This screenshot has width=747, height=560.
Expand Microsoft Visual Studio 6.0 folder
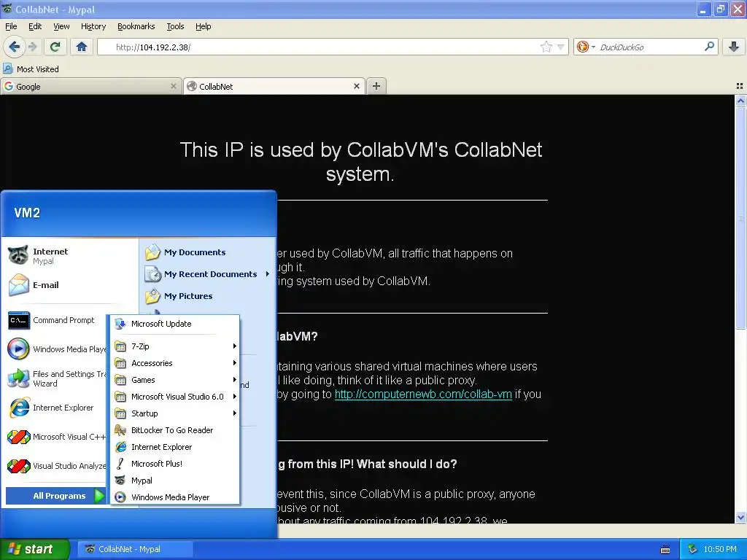click(x=175, y=397)
